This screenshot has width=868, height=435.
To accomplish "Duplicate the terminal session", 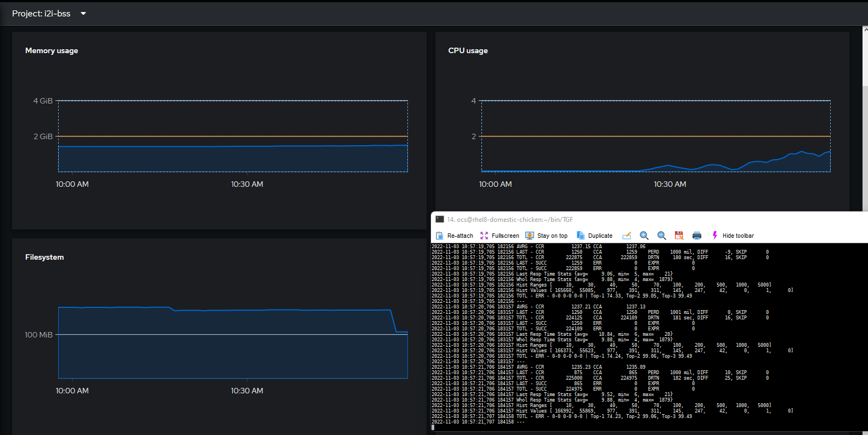I will pyautogui.click(x=594, y=236).
